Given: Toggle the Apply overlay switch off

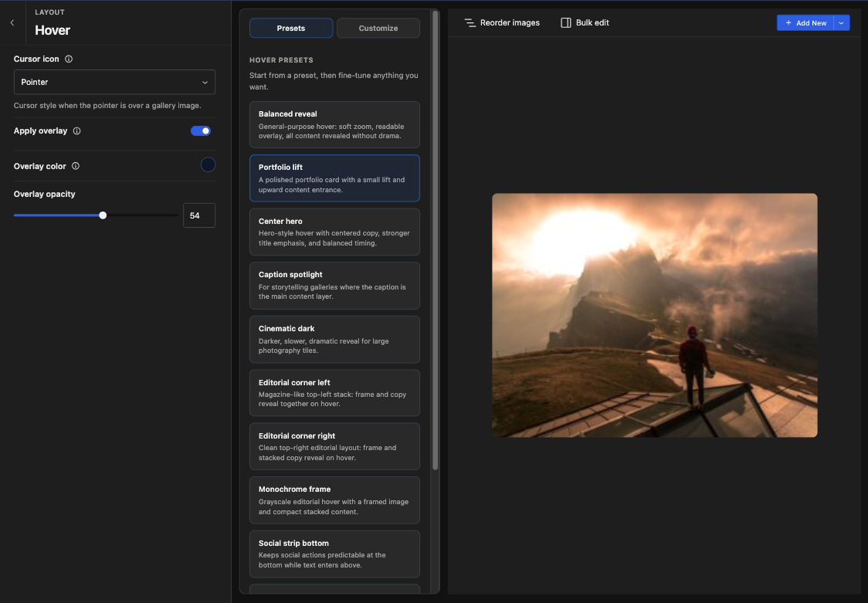Looking at the screenshot, I should point(200,131).
